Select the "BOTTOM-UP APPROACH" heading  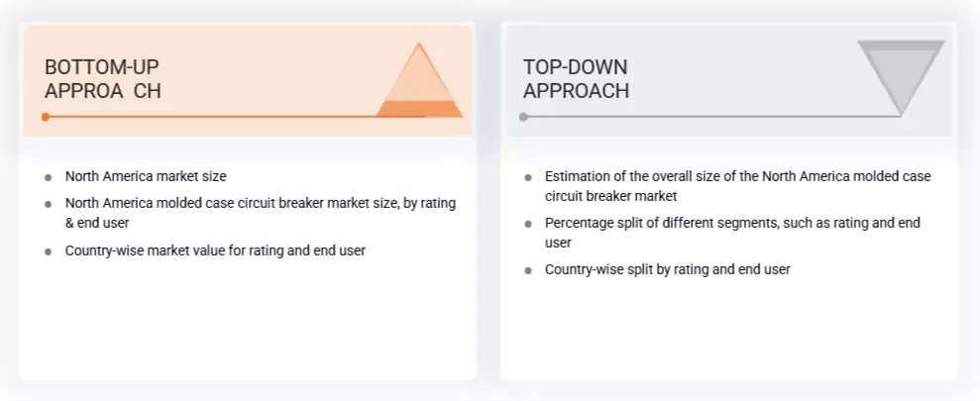tap(102, 79)
